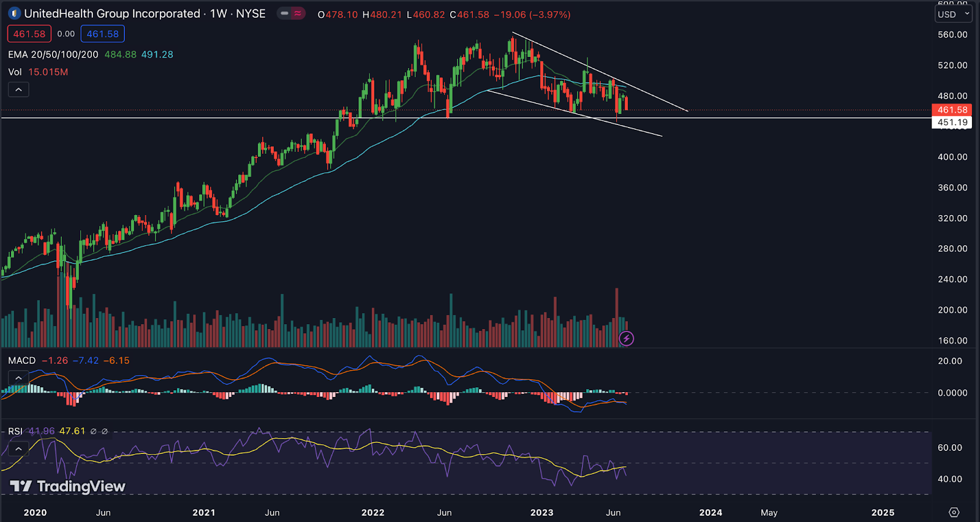The image size is (980, 522).
Task: Click the MACD value −7.42
Action: (86, 360)
